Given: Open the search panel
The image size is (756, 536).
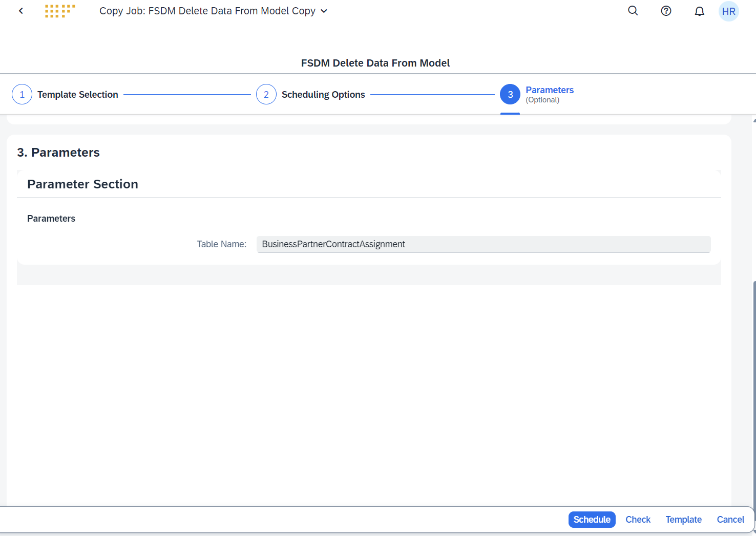Looking at the screenshot, I should [633, 10].
